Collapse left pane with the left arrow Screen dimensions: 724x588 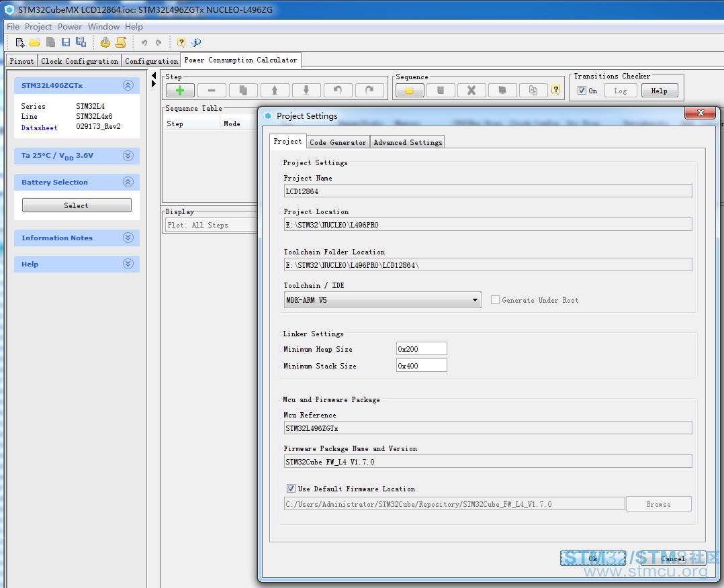154,75
